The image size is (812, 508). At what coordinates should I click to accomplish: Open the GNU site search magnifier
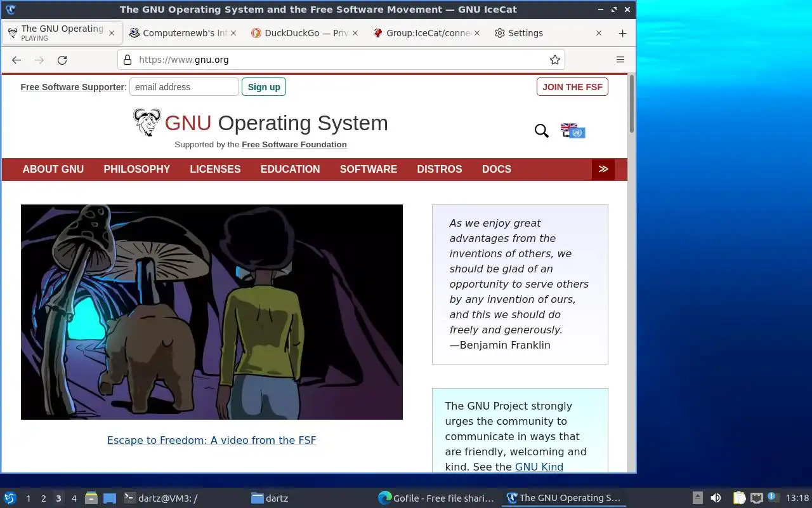point(542,131)
